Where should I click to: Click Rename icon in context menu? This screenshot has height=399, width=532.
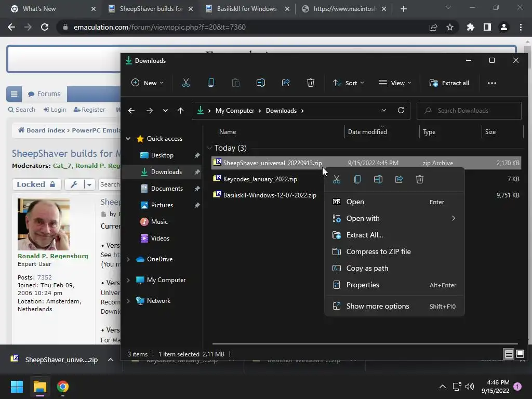(378, 179)
